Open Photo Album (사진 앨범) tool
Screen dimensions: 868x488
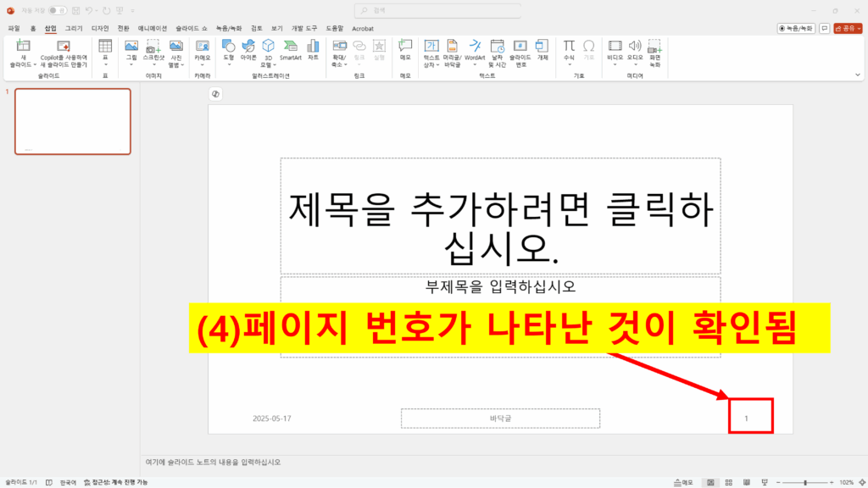pos(176,53)
